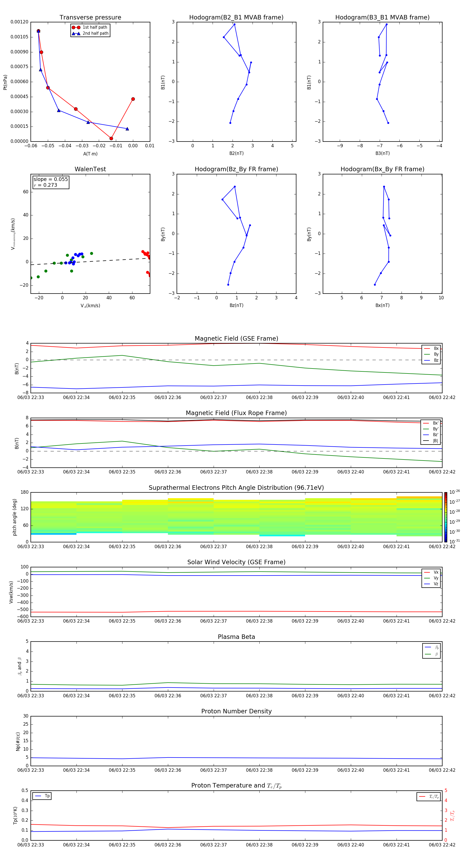This screenshot has height=868, width=473.
Task: Click the 'Solar Wind Velocity (GSE Frame)' title
Action: 236,562
